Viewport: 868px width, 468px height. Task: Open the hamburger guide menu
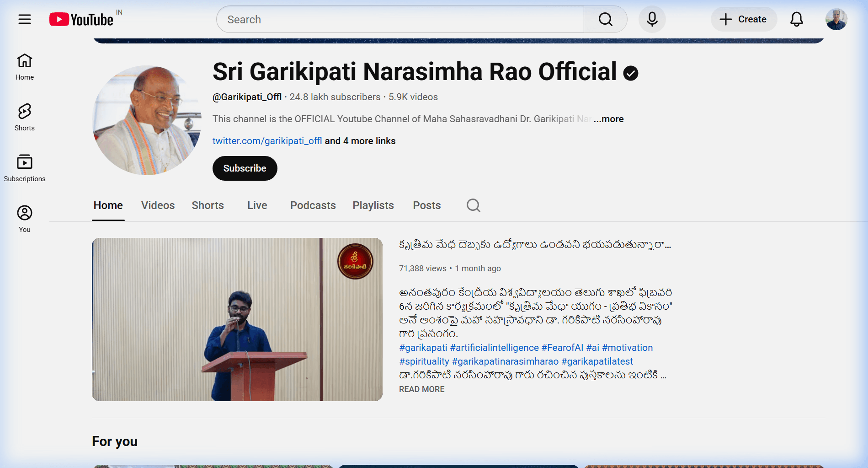(25, 19)
